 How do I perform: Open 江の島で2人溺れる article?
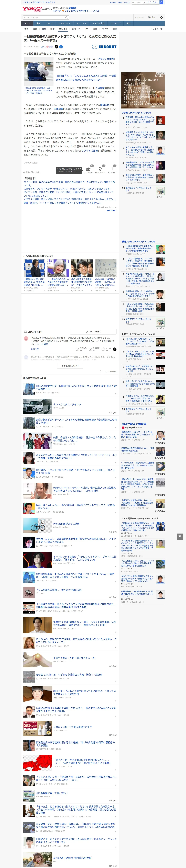(69, 675)
